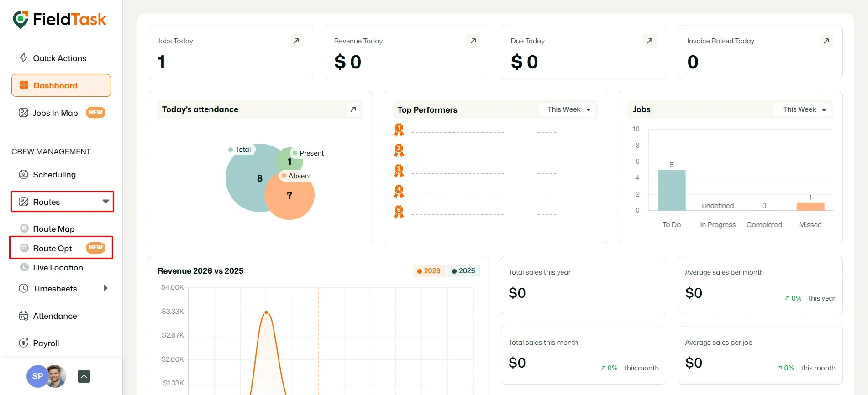Open Payroll page
This screenshot has width=868, height=395.
61,343
